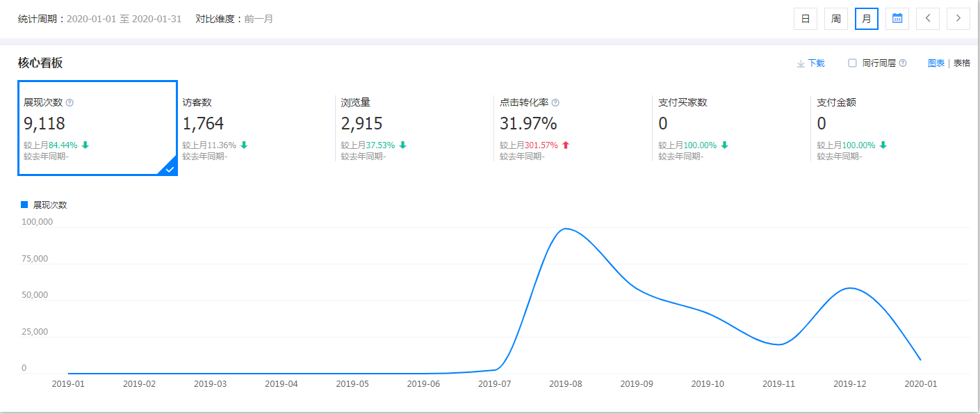Select the 支付金额 metric card
The height and width of the screenshot is (414, 980).
coord(888,129)
